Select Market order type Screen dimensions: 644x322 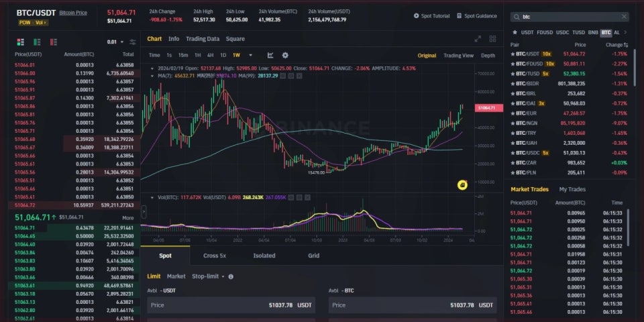coord(176,276)
